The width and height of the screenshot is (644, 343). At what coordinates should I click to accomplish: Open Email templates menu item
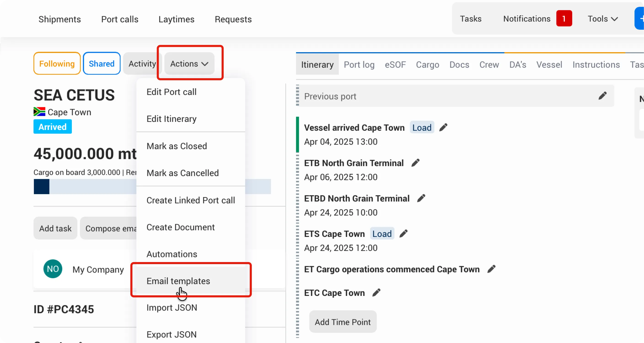(x=191, y=281)
